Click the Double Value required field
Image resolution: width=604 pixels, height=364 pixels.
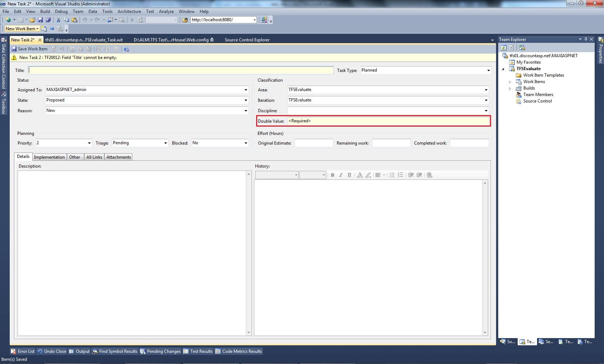[x=389, y=121]
